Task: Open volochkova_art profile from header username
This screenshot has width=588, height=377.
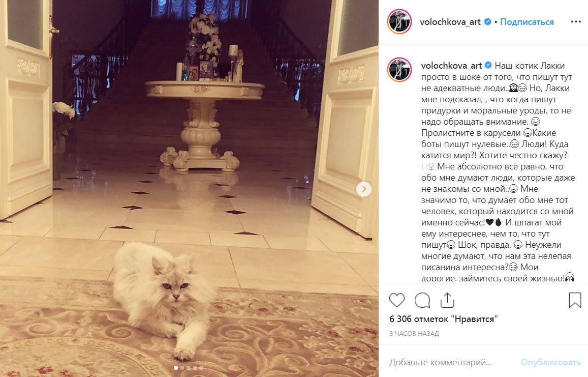Action: (450, 22)
